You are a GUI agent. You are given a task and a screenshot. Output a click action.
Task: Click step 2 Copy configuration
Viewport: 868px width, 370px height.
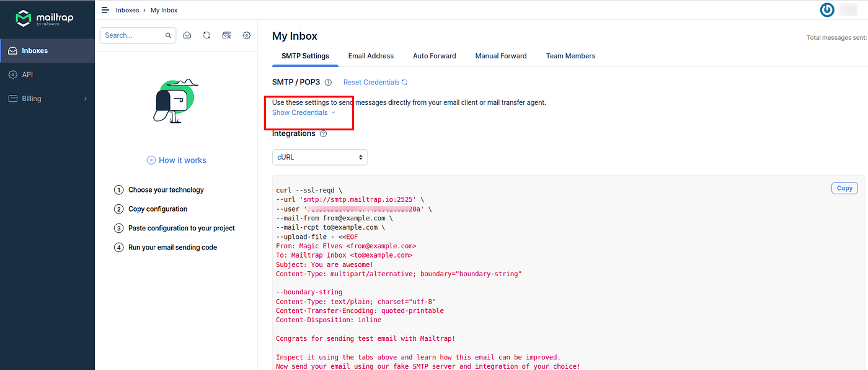click(151, 209)
